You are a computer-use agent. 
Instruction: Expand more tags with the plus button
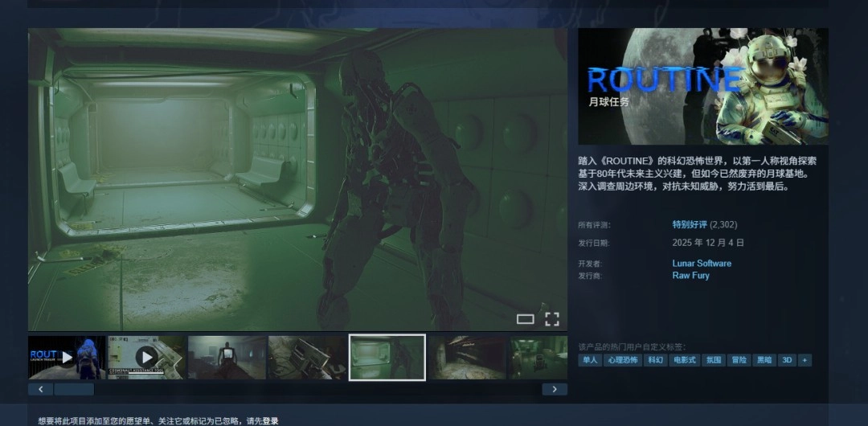point(805,360)
